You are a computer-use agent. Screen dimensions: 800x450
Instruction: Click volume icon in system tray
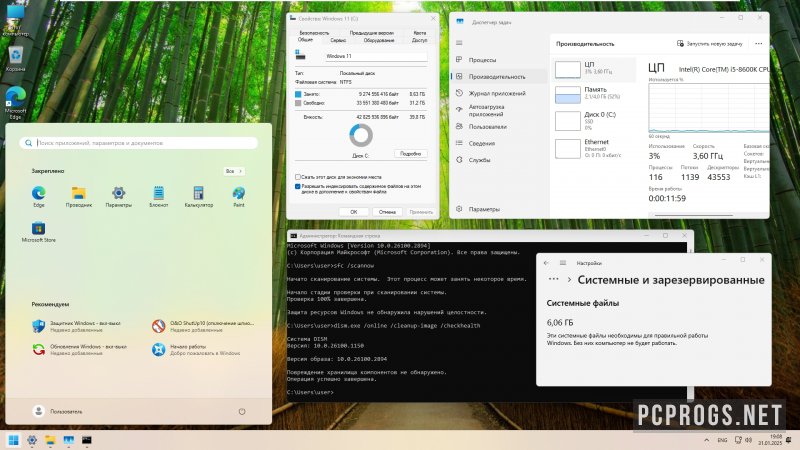click(x=748, y=440)
